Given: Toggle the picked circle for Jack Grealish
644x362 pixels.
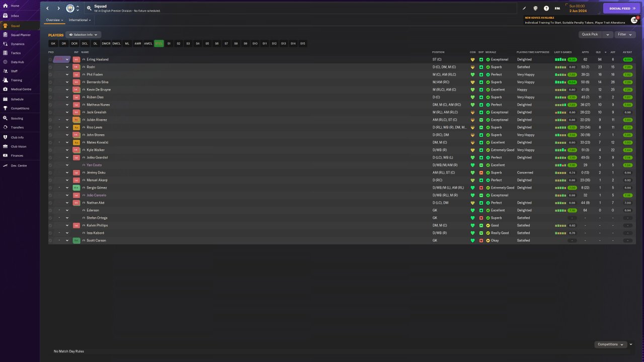Looking at the screenshot, I should pos(50,112).
